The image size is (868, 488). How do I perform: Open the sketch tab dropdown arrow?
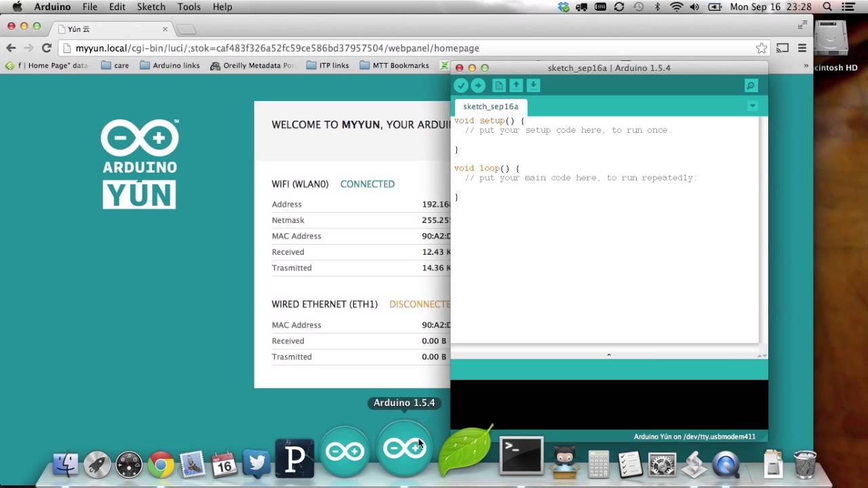752,106
